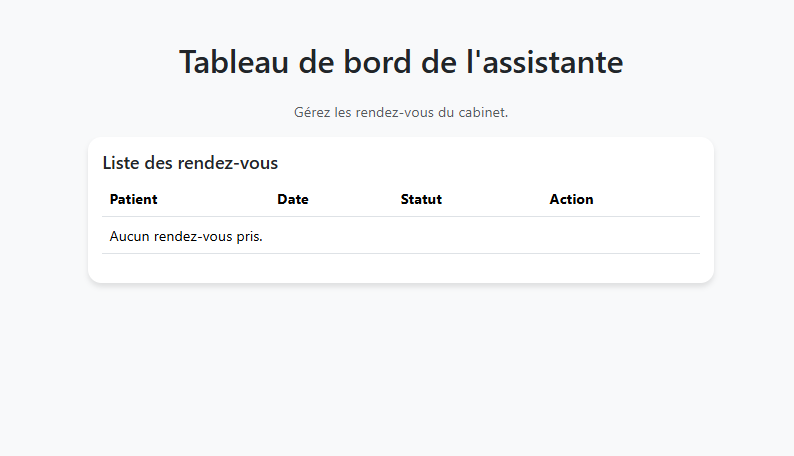Image resolution: width=794 pixels, height=456 pixels.
Task: Click the word 'Aucun' in the empty table row
Action: click(x=130, y=237)
